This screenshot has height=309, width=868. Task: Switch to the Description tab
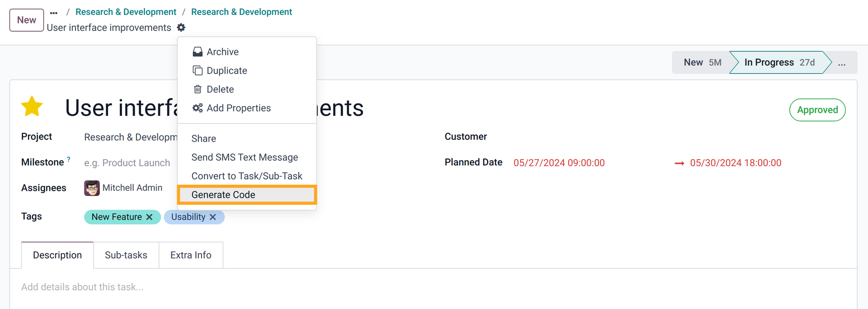(57, 255)
